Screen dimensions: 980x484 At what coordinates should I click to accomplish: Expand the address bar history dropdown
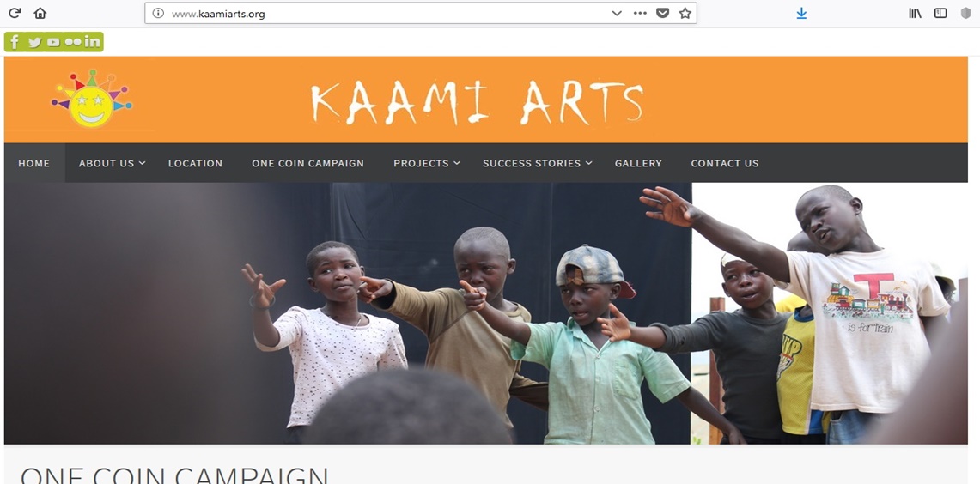pos(617,13)
